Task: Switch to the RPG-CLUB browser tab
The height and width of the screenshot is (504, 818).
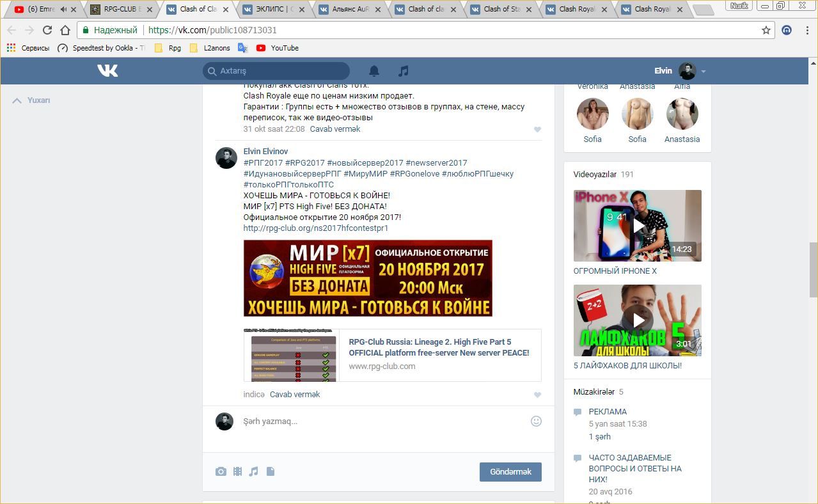Action: coord(122,10)
